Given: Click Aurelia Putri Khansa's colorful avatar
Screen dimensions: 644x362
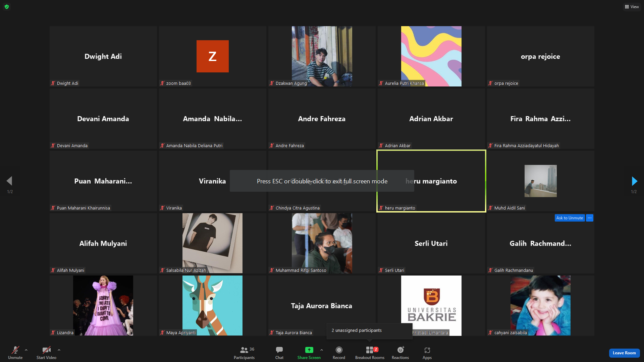Looking at the screenshot, I should [x=431, y=56].
